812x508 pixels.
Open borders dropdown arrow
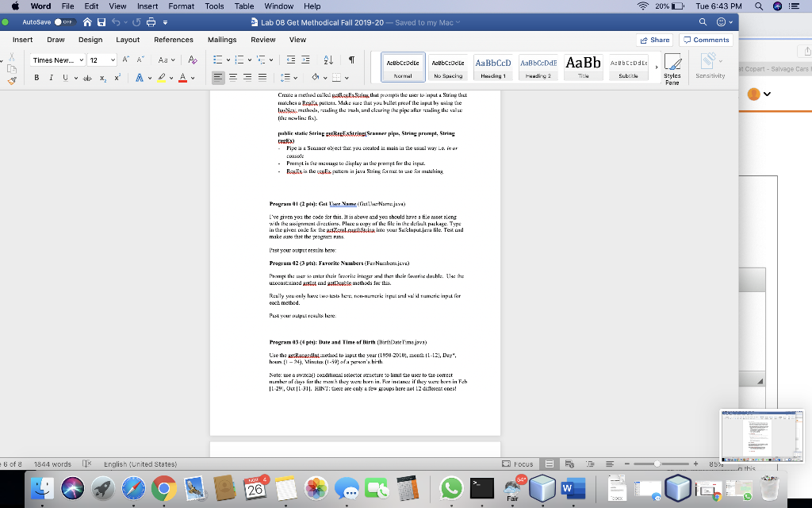coord(347,79)
